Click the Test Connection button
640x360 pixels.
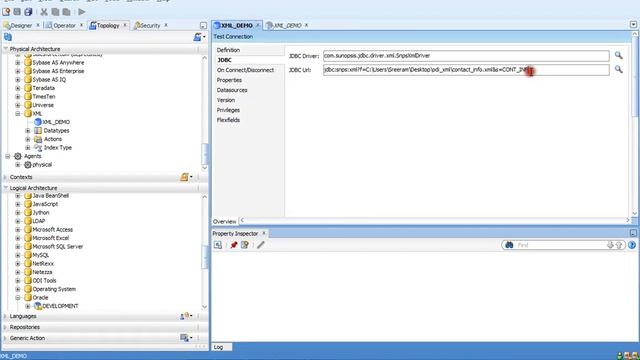tap(233, 37)
